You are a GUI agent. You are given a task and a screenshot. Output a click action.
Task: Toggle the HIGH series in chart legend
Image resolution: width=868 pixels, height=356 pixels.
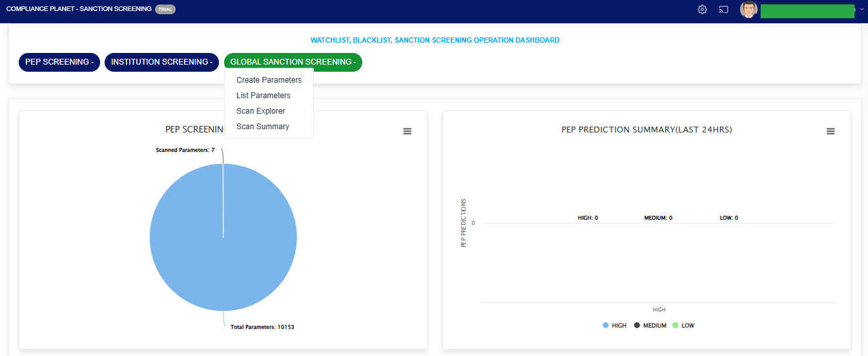tap(614, 326)
